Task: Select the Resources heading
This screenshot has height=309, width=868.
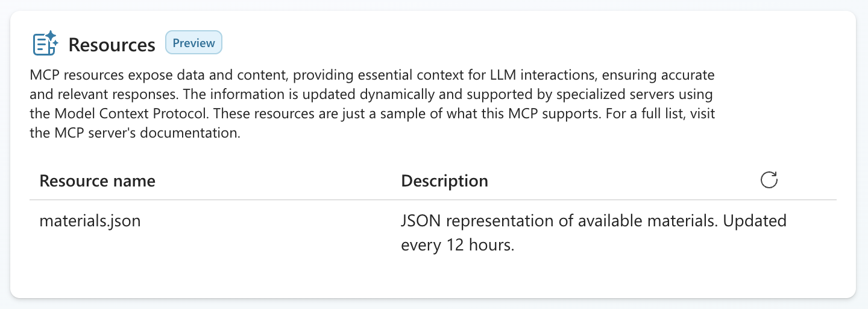Action: point(112,45)
